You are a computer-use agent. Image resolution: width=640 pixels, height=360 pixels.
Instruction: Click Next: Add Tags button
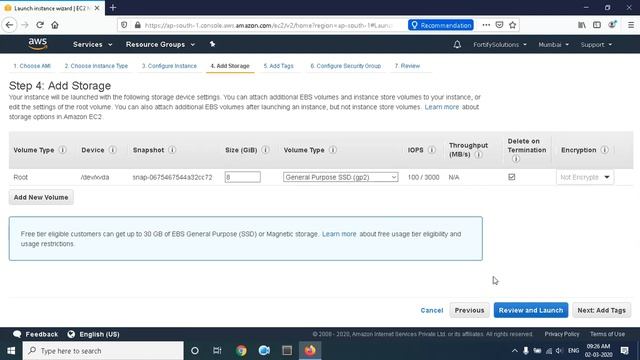[x=601, y=310]
